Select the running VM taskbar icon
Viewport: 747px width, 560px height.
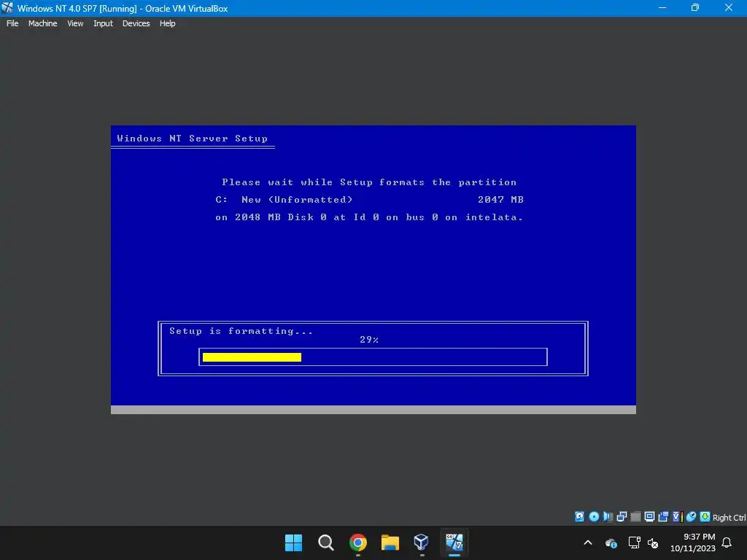click(454, 542)
